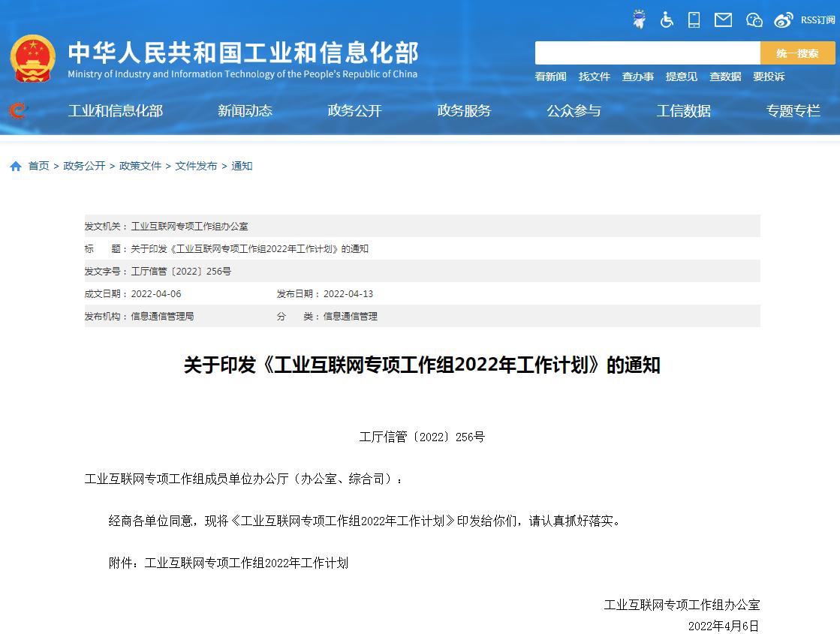Open the mobile phone version icon
Image resolution: width=840 pixels, height=634 pixels.
pyautogui.click(x=694, y=20)
